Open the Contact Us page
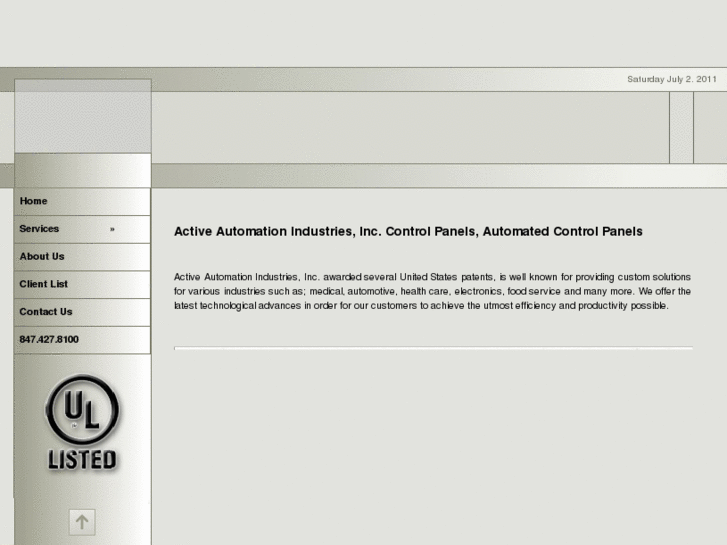Viewport: 727px width, 545px height. pos(82,312)
